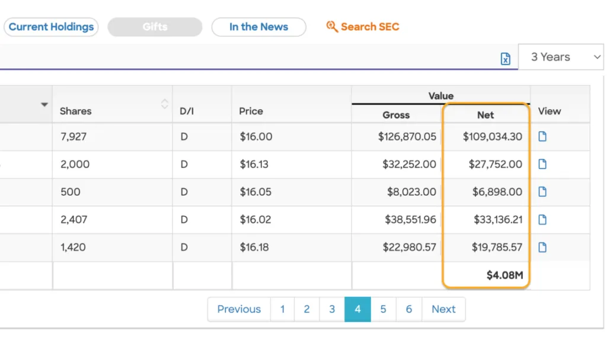Click the D value in the 500 row
Screen dimensions: 607x364
(184, 191)
